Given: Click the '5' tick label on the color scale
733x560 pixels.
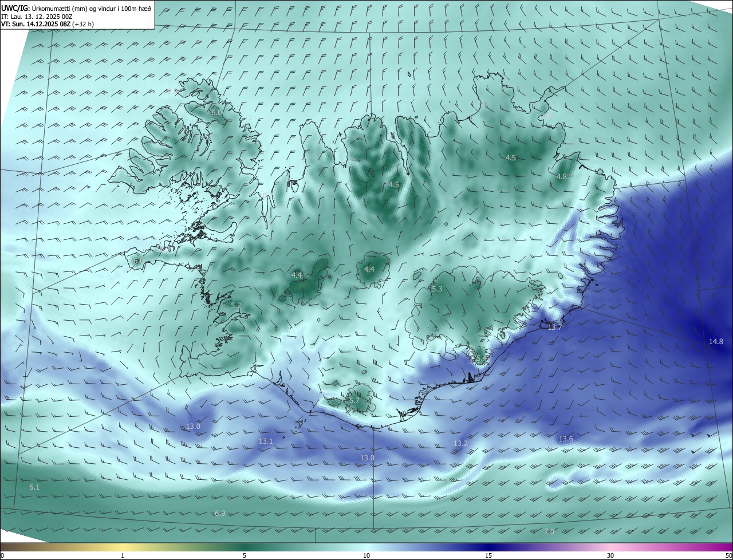Looking at the screenshot, I should click(245, 555).
